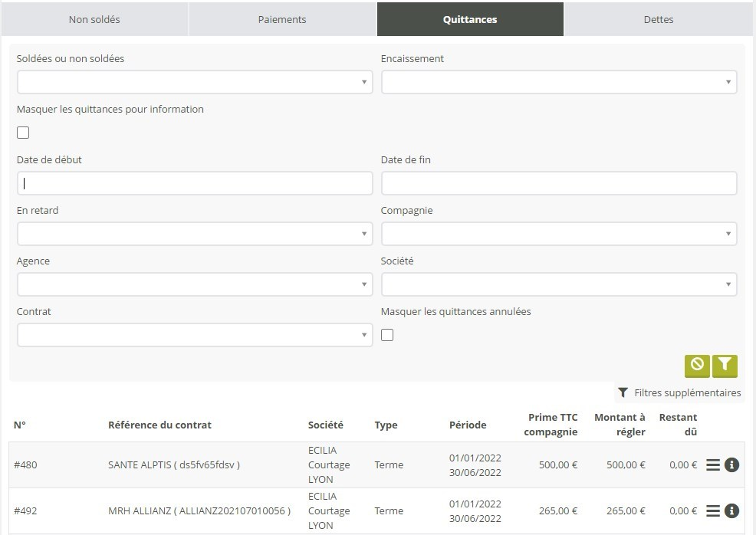
Task: Click 'Filtres supplémentaires' link
Action: point(679,393)
